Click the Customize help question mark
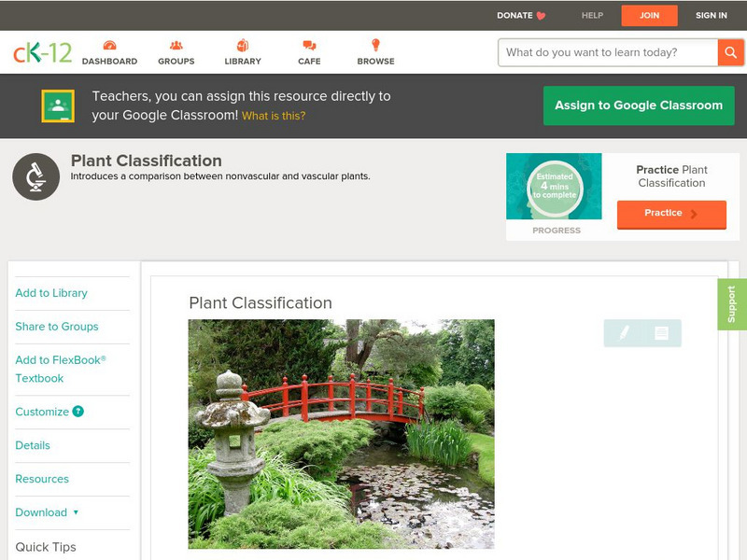Image resolution: width=747 pixels, height=560 pixels. [78, 412]
